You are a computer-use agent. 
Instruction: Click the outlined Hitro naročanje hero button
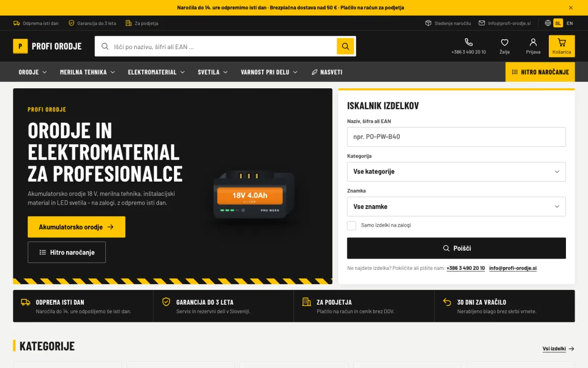tap(67, 252)
